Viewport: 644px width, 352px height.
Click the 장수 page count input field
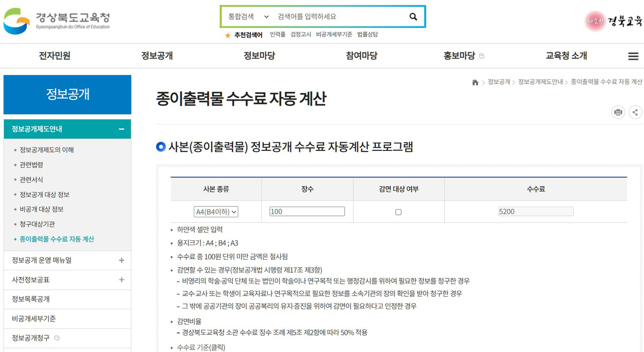tap(307, 211)
